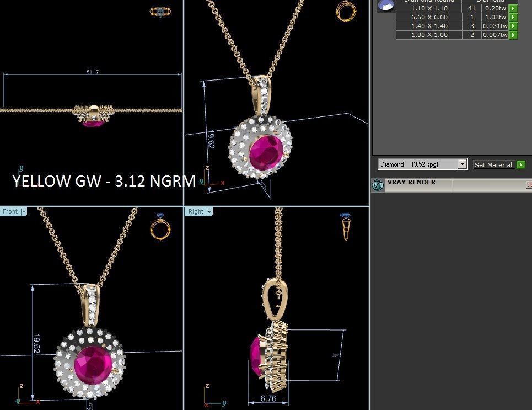532x410 pixels.
Task: Expand the Diamond (3.52 spg) material dropdown
Action: 462,164
